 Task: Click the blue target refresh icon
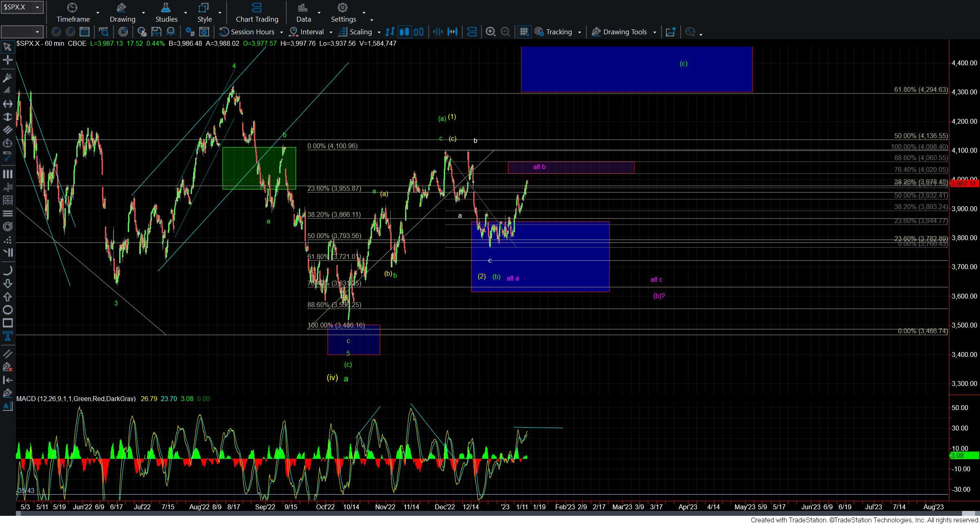(x=123, y=32)
